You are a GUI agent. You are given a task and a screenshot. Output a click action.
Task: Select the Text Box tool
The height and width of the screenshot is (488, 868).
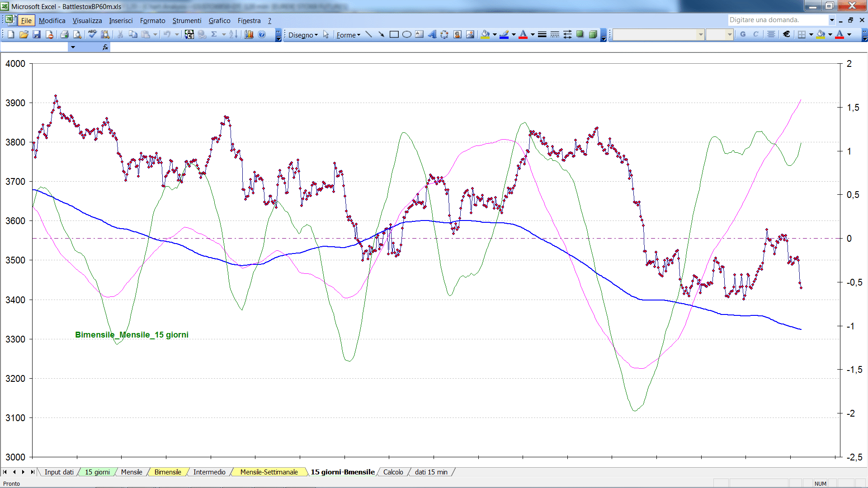click(x=419, y=34)
